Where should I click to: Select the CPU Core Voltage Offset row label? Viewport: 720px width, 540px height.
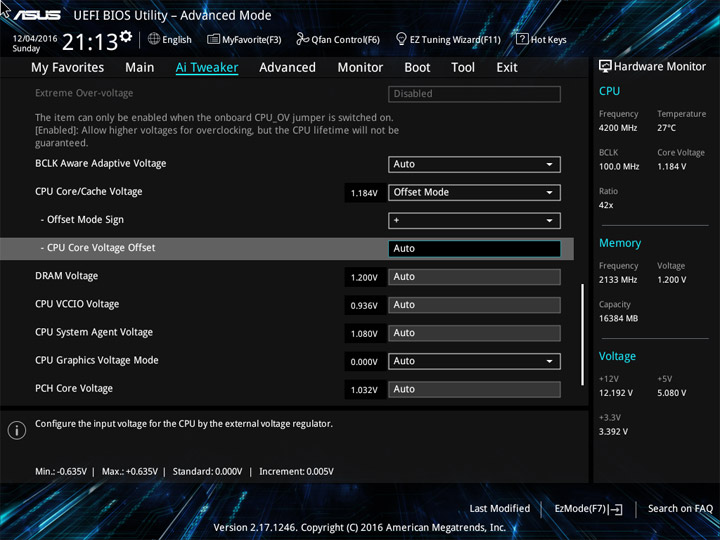(98, 248)
